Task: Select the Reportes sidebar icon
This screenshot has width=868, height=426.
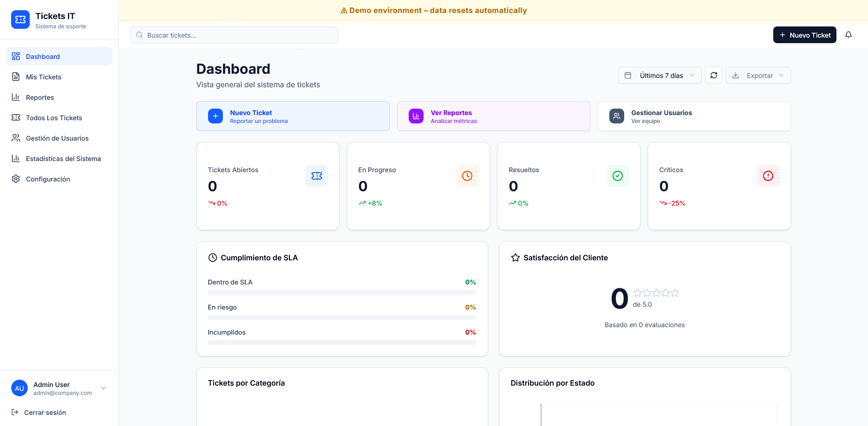Action: [15, 97]
